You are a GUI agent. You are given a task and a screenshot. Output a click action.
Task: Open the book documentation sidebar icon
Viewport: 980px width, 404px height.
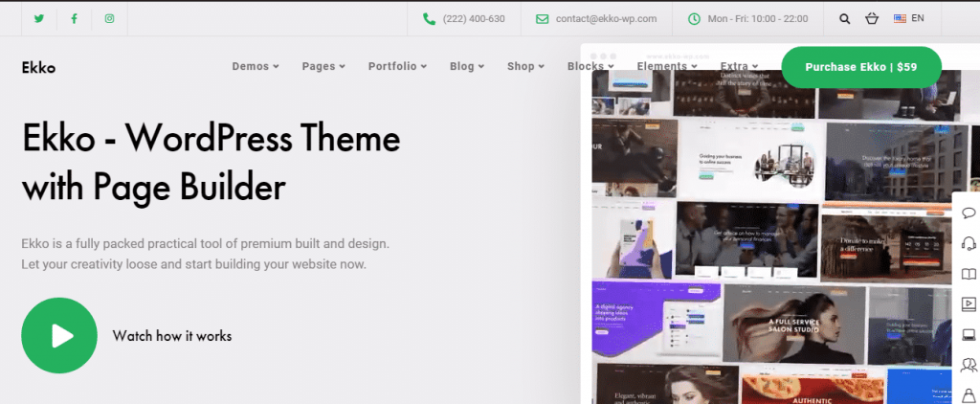[x=968, y=274]
